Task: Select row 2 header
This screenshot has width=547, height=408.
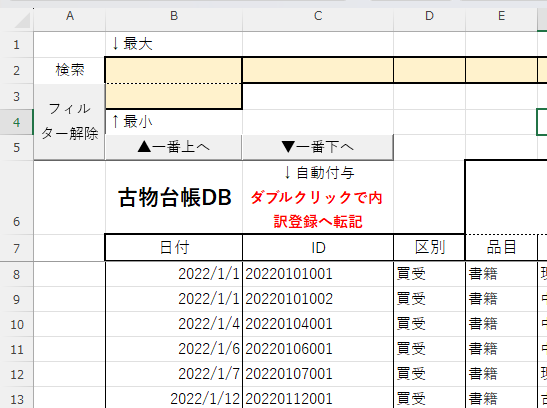Action: click(16, 71)
